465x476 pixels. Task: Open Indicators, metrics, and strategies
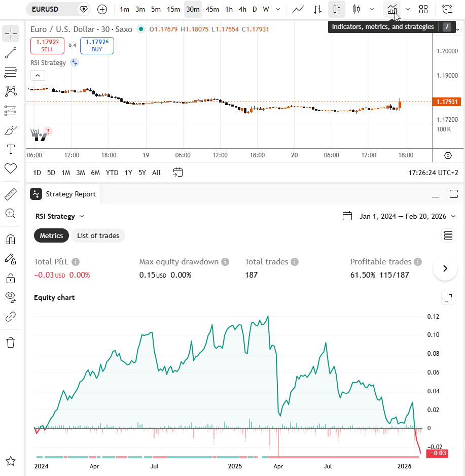point(392,10)
